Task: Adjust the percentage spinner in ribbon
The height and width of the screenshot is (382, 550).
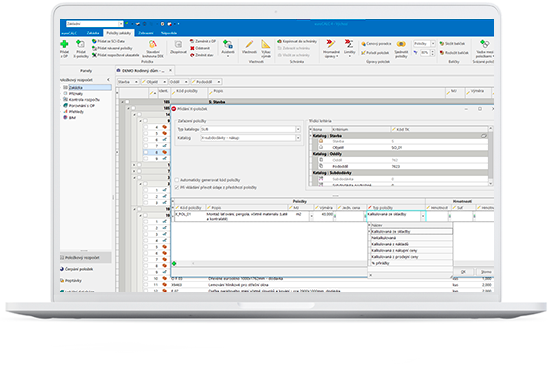Action: tap(432, 53)
